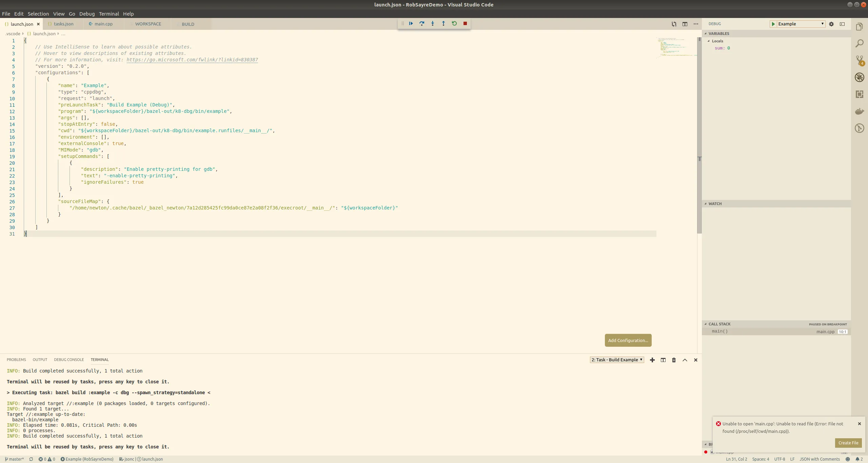Collapse the WATCH section
The width and height of the screenshot is (868, 463).
click(x=706, y=204)
